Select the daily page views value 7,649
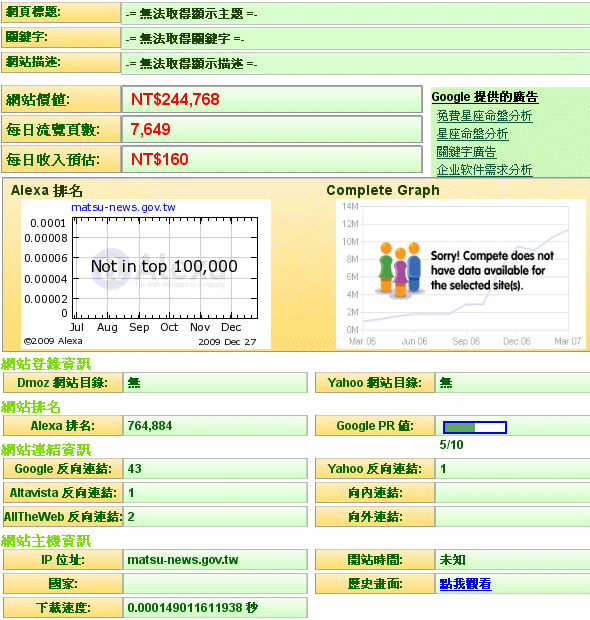This screenshot has height=620, width=590. [150, 129]
